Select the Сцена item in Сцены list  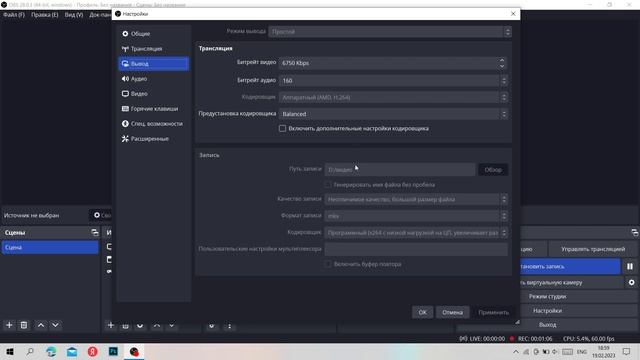pos(50,247)
